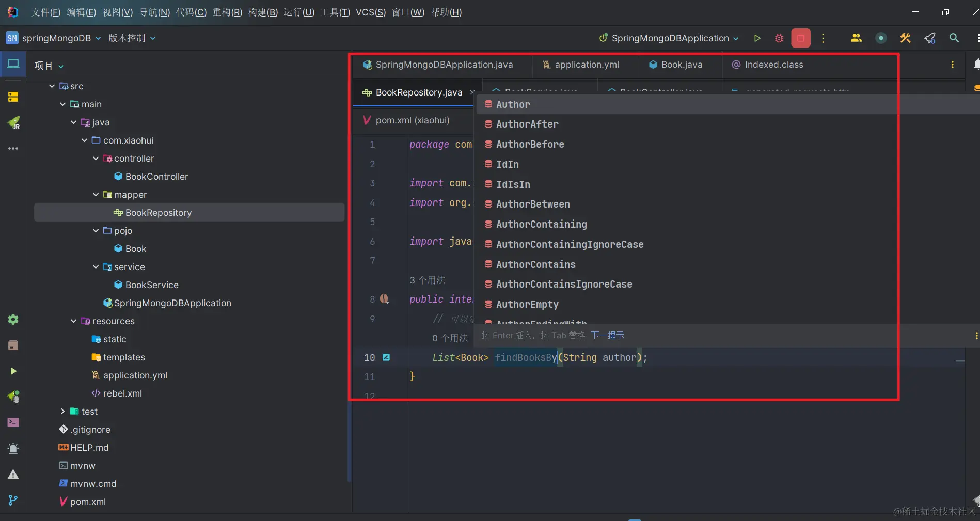Stop the running application
Image resolution: width=980 pixels, height=521 pixels.
[801, 38]
